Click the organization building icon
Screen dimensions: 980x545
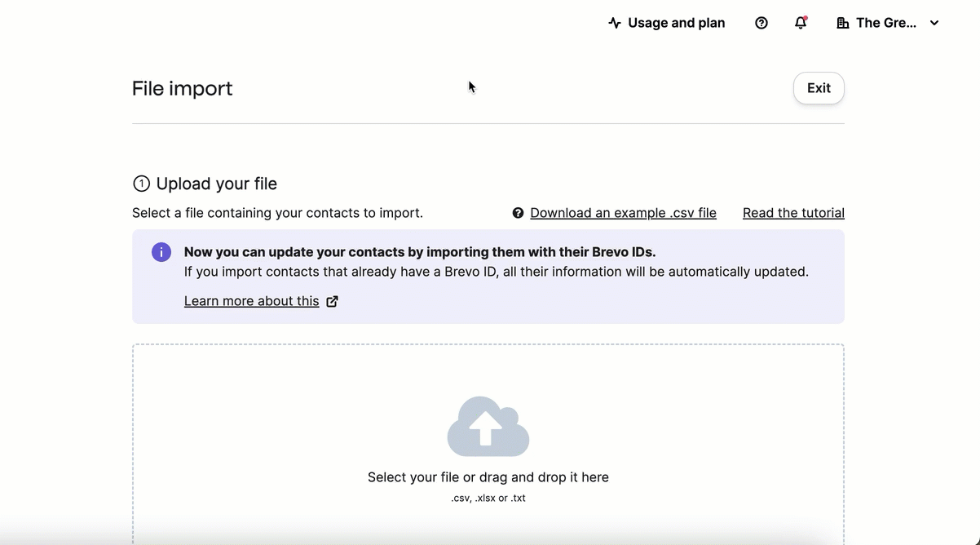pyautogui.click(x=842, y=23)
